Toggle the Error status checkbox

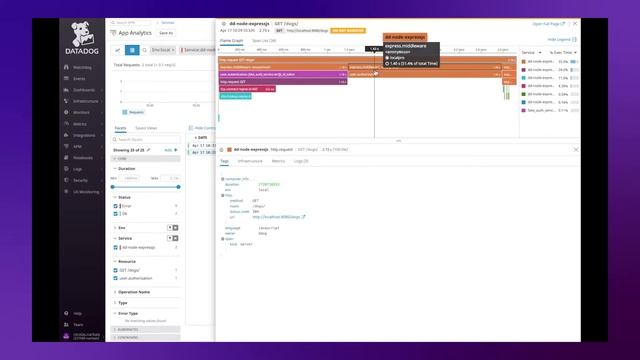[116, 206]
